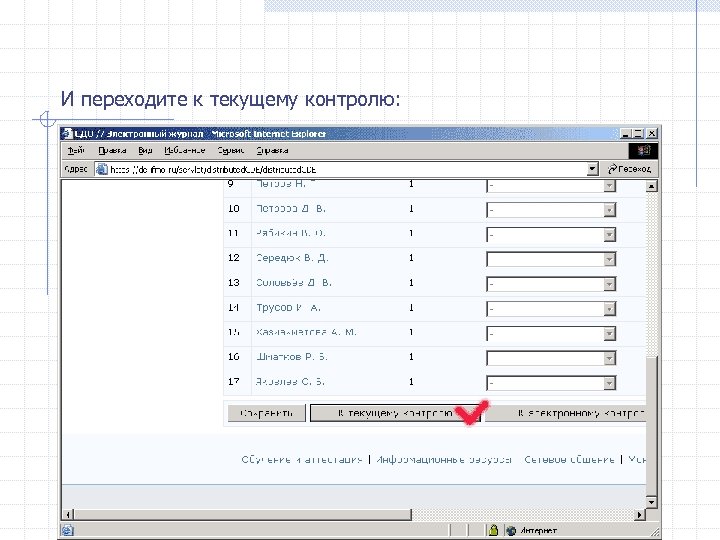Click the status bar page icon
The height and width of the screenshot is (540, 720).
tap(68, 530)
